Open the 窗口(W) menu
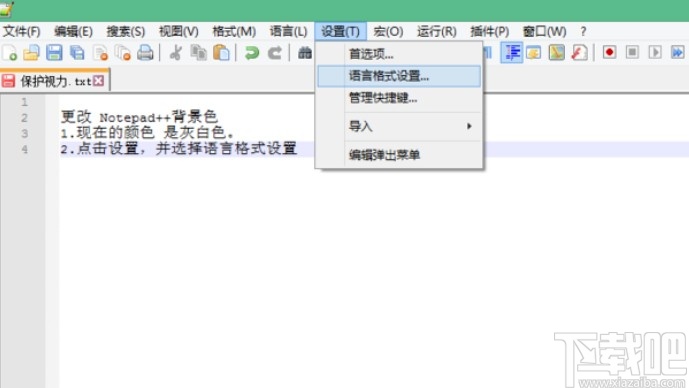The width and height of the screenshot is (689, 388). (x=544, y=32)
